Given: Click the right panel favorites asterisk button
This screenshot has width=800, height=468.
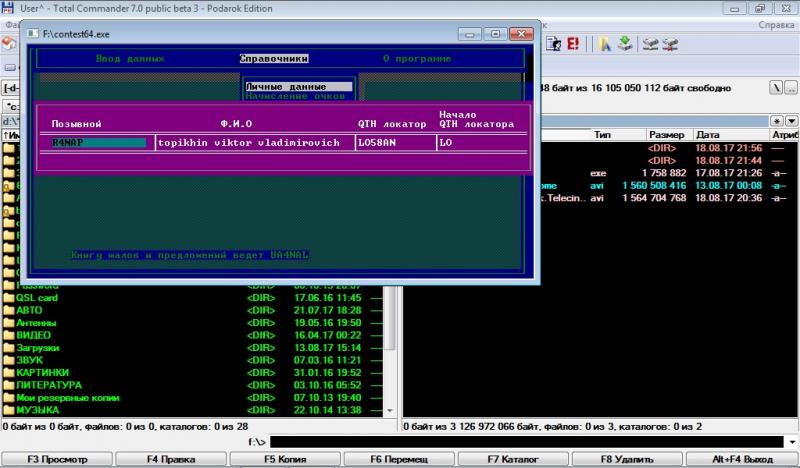Looking at the screenshot, I should [x=778, y=120].
